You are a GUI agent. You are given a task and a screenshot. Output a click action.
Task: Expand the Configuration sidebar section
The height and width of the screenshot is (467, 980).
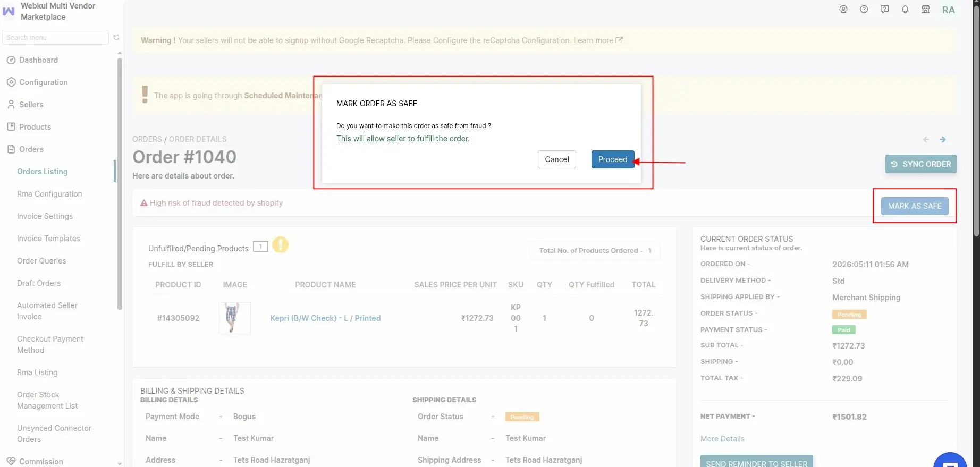44,82
